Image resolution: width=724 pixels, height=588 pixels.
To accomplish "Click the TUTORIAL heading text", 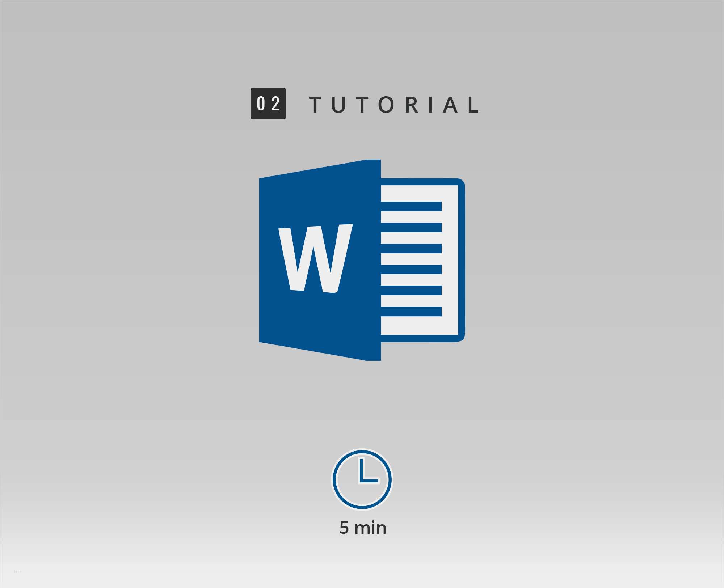I will pos(394,105).
